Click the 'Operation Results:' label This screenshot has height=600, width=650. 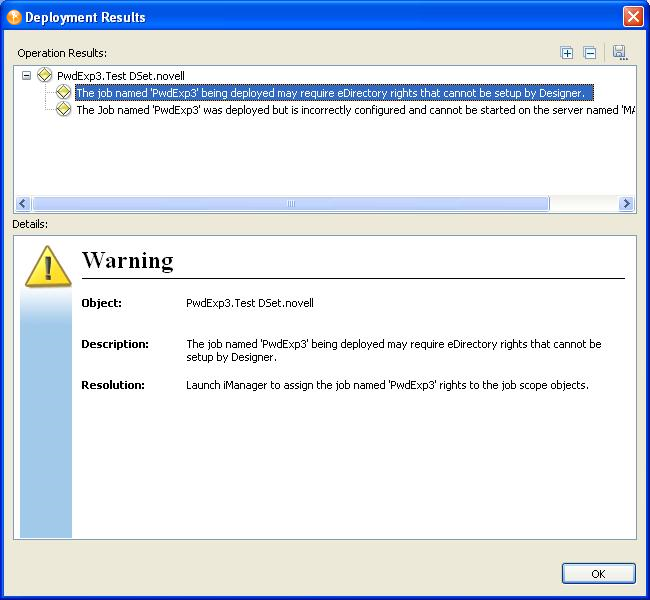[62, 53]
